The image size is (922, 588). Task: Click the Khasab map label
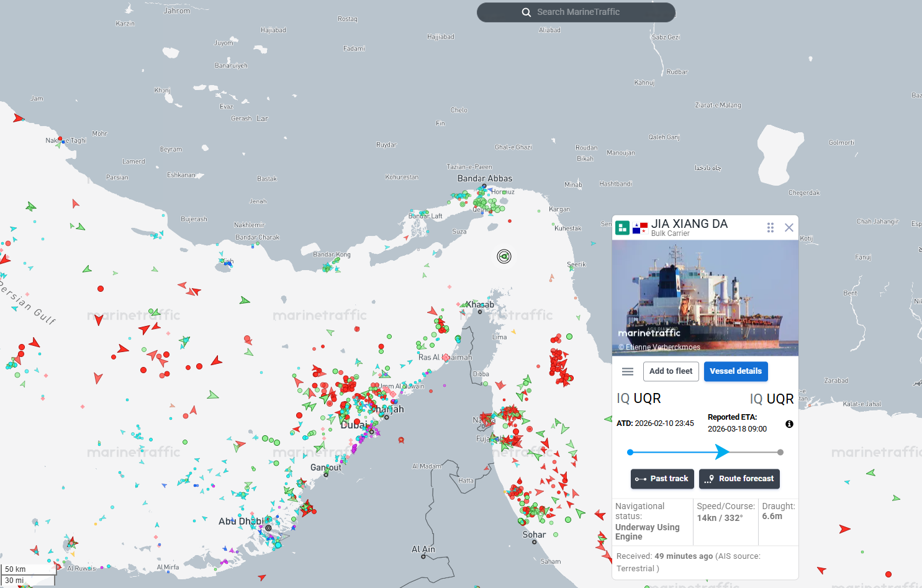click(481, 305)
